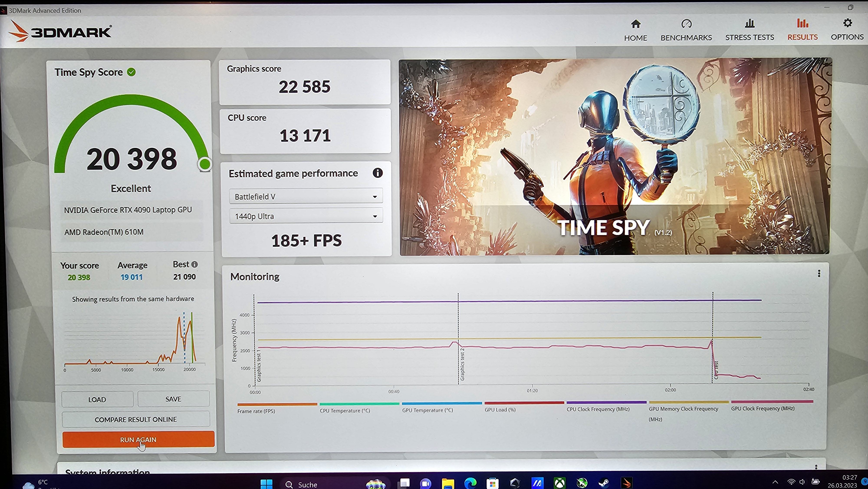Switch to the RESULTS tab
This screenshot has height=489, width=868.
pyautogui.click(x=802, y=30)
